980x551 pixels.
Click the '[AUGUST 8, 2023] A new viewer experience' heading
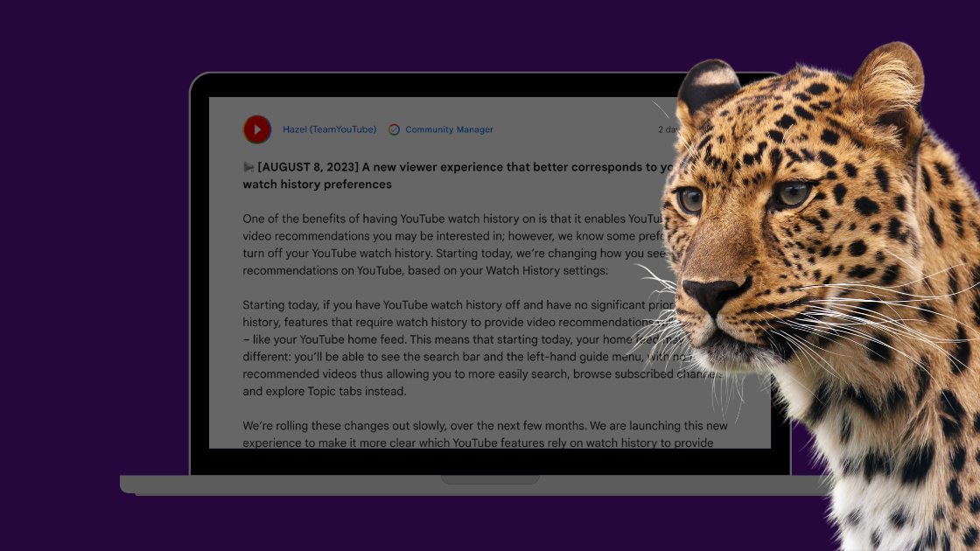(x=458, y=167)
